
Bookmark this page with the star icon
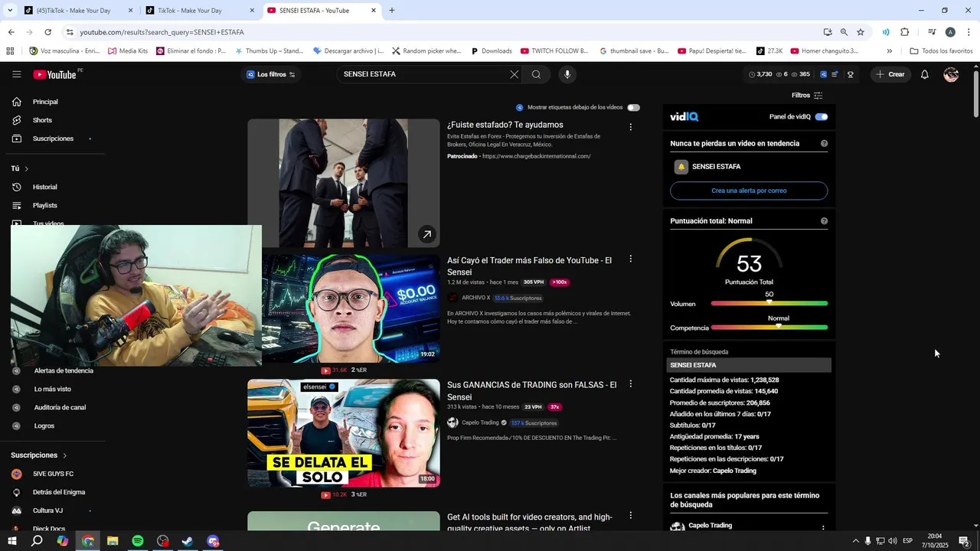click(861, 32)
